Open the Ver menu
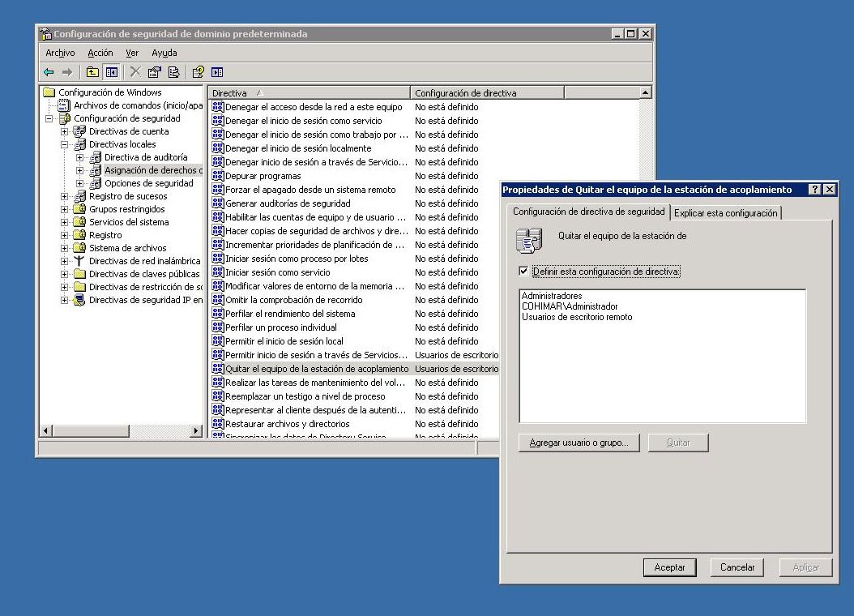854x616 pixels. [x=132, y=53]
